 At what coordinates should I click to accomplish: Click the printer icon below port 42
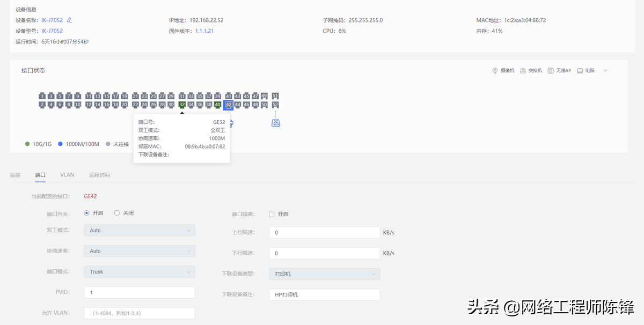229,123
